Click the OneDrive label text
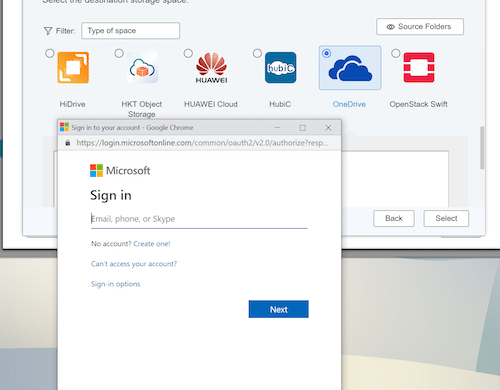This screenshot has width=500, height=390. click(x=349, y=104)
